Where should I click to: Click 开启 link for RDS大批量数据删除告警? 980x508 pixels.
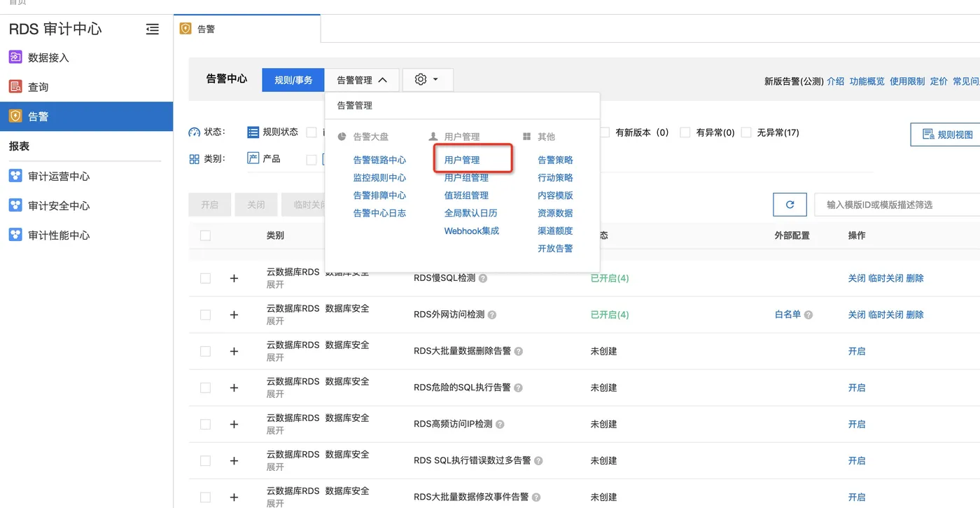pos(857,351)
